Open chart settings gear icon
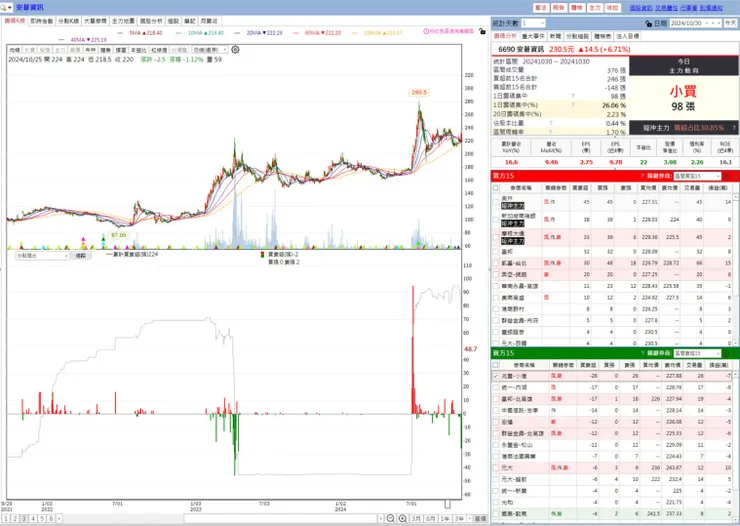Image resolution: width=740 pixels, height=526 pixels. pos(235,50)
